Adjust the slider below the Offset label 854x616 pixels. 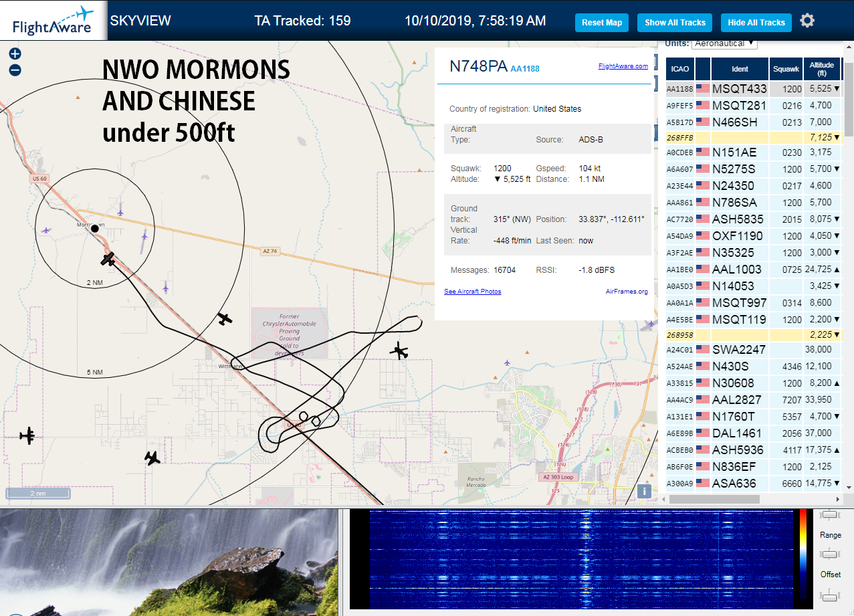pos(830,594)
